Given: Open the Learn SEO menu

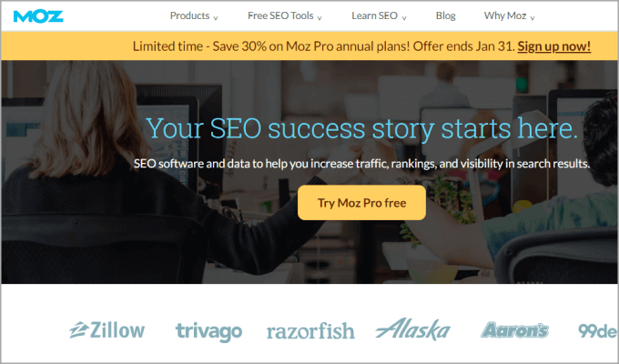Looking at the screenshot, I should [x=375, y=15].
